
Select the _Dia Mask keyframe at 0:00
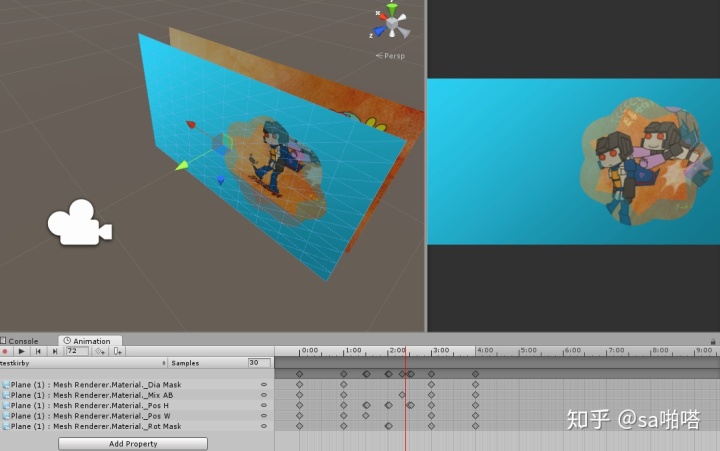(x=299, y=384)
